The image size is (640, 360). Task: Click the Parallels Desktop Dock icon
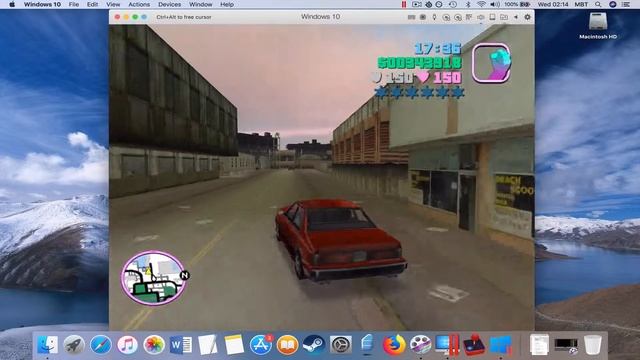[447, 345]
